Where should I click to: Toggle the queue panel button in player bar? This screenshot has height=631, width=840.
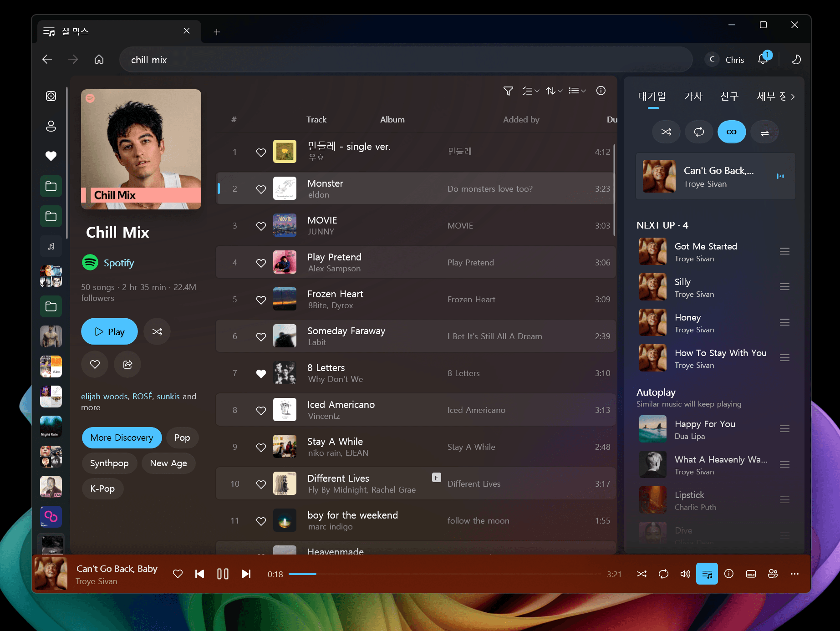[707, 574]
